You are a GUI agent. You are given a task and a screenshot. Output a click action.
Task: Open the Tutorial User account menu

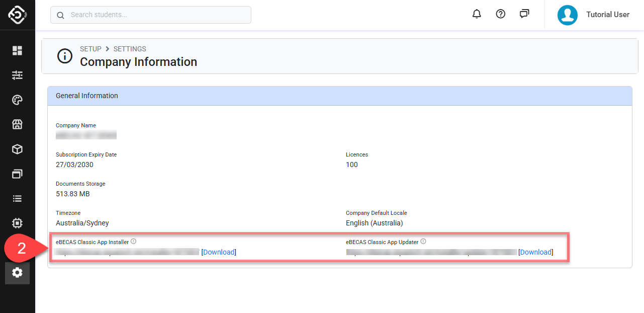607,15
